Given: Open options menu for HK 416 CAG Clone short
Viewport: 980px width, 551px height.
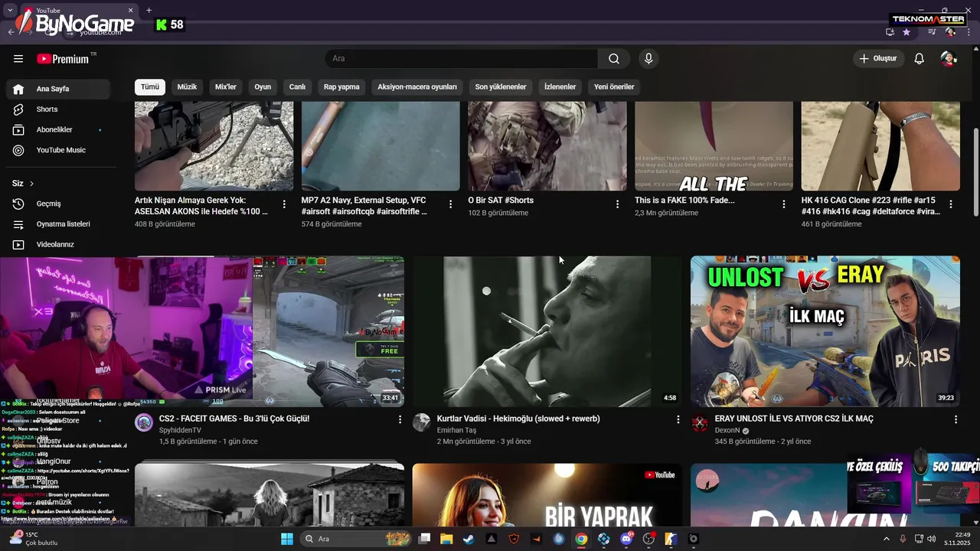Looking at the screenshot, I should pyautogui.click(x=951, y=204).
